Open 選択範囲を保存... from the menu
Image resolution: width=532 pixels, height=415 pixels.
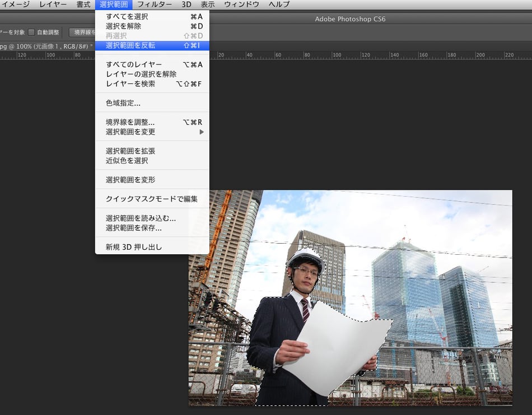tap(134, 228)
